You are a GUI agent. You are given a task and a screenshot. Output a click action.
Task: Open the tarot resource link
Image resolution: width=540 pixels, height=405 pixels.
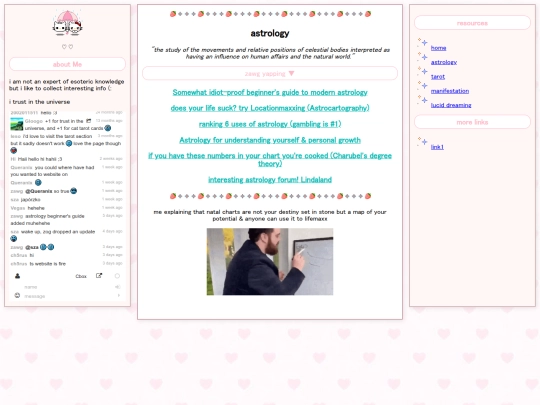(438, 76)
